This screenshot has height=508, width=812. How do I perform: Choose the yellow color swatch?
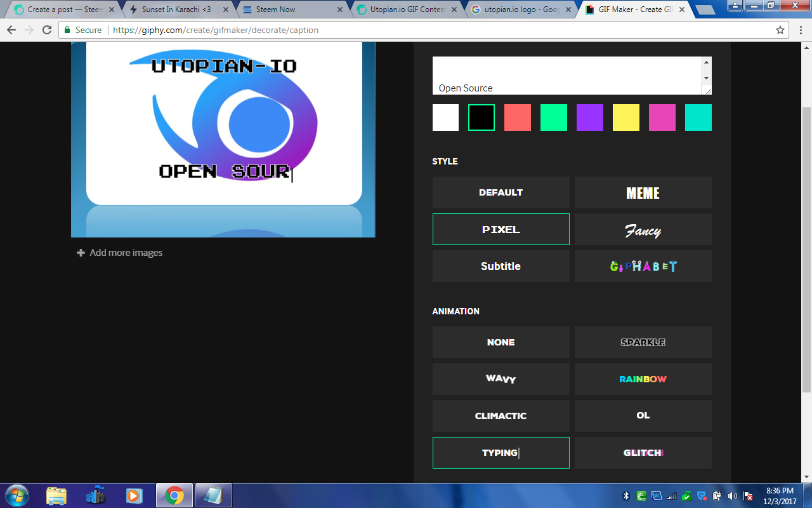[626, 117]
